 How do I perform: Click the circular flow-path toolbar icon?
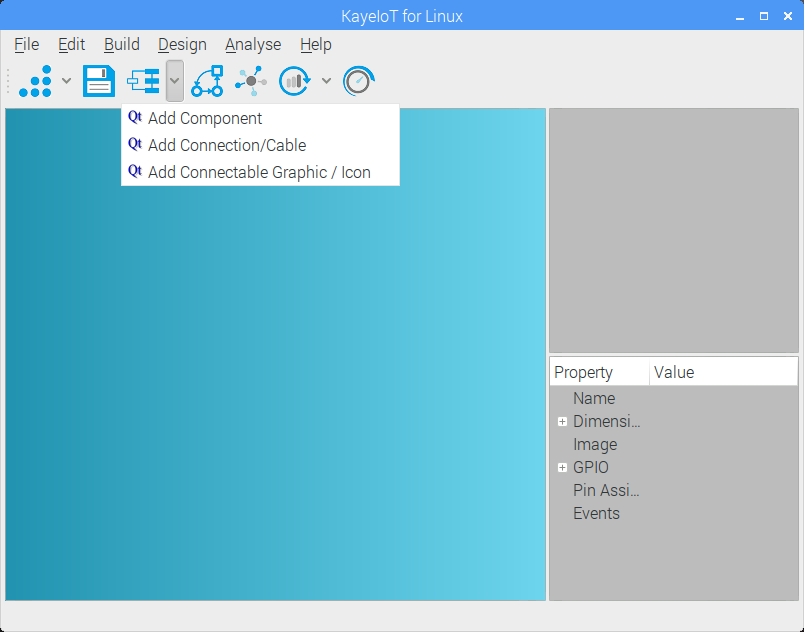click(207, 81)
